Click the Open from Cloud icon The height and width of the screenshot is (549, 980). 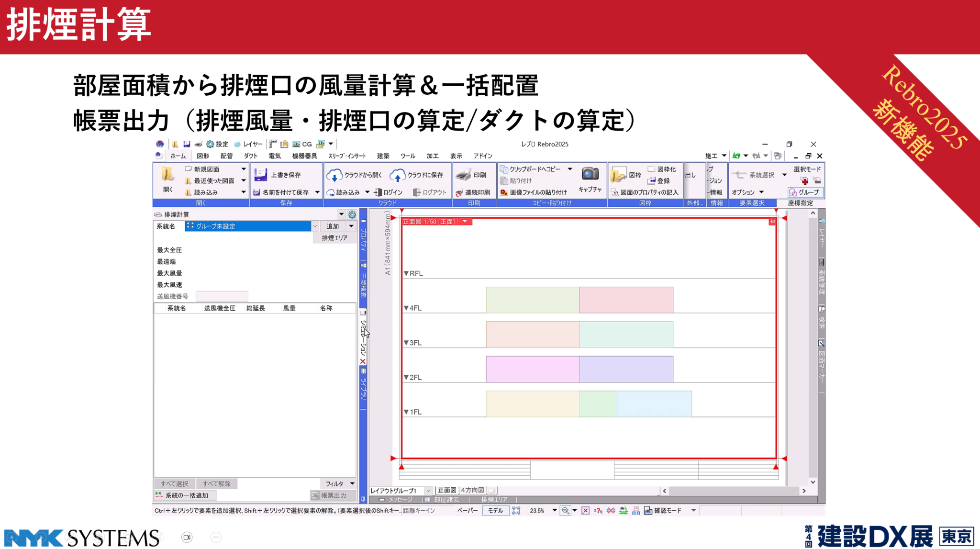tap(334, 176)
